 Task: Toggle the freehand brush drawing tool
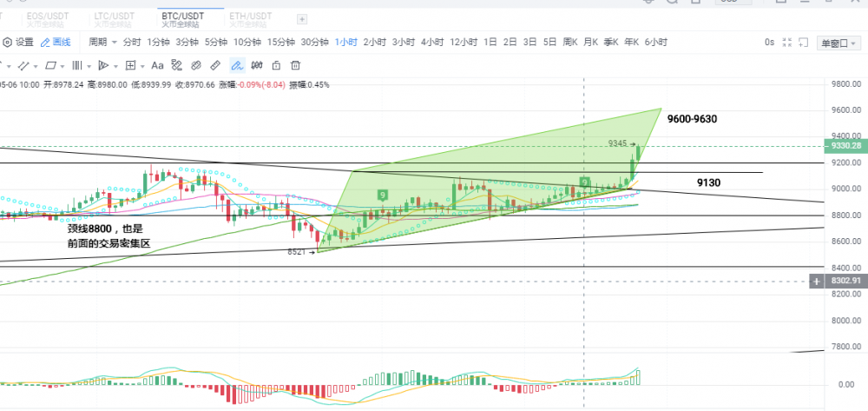[x=237, y=65]
